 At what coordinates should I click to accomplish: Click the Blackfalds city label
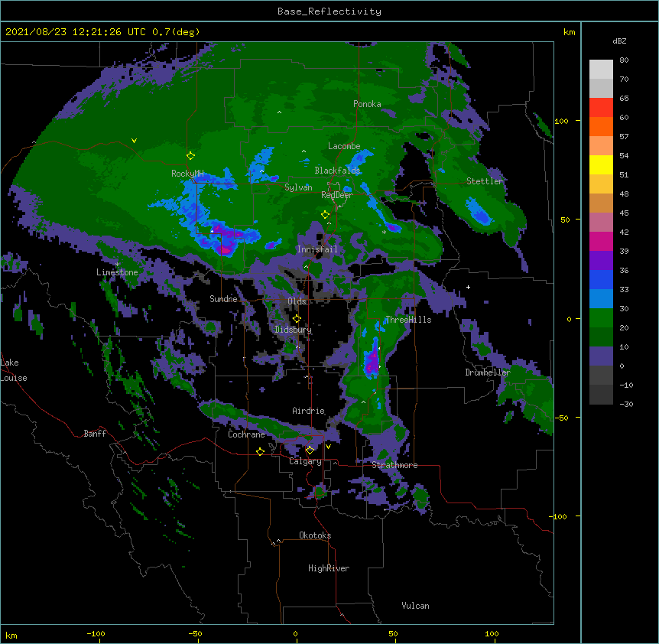[x=337, y=171]
